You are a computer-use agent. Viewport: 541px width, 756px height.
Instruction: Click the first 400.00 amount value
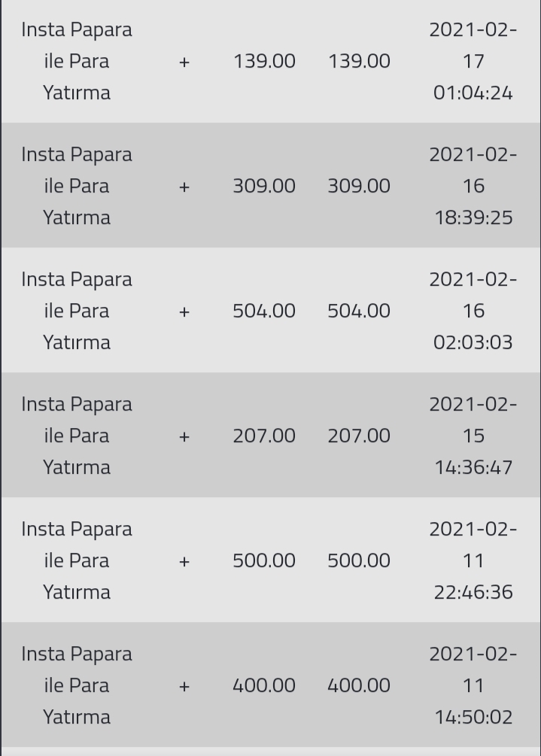click(264, 685)
